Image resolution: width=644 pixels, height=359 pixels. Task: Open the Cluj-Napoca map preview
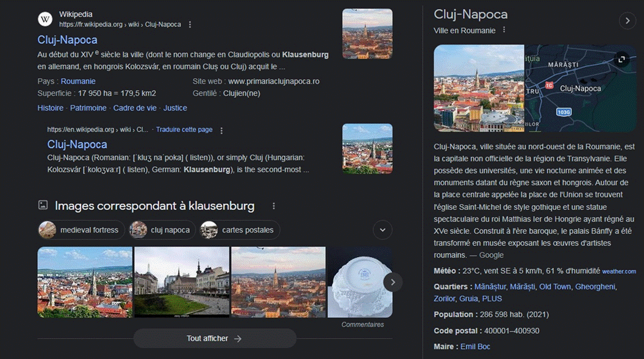[581, 89]
